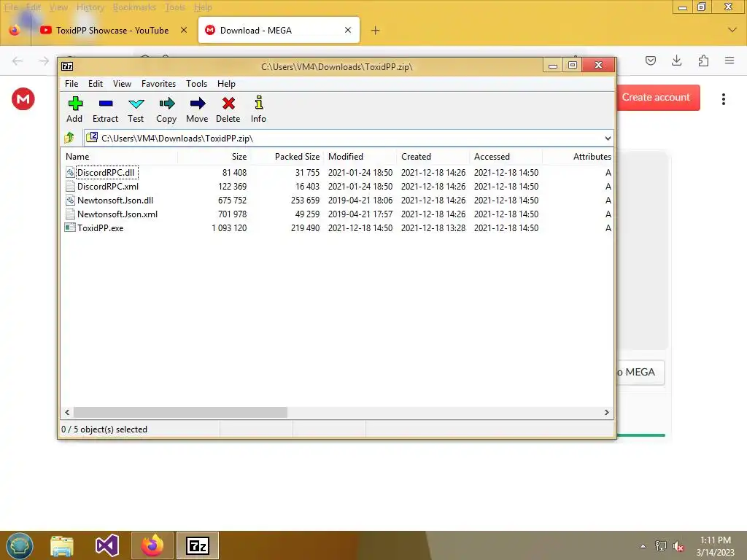Open Firefox from the taskbar

(152, 545)
